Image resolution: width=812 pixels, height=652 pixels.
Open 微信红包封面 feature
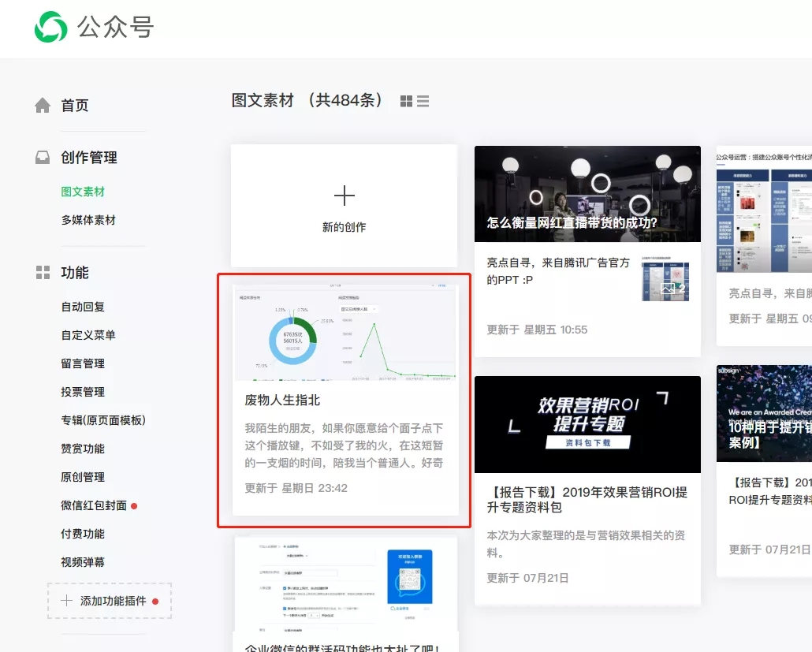pyautogui.click(x=94, y=505)
